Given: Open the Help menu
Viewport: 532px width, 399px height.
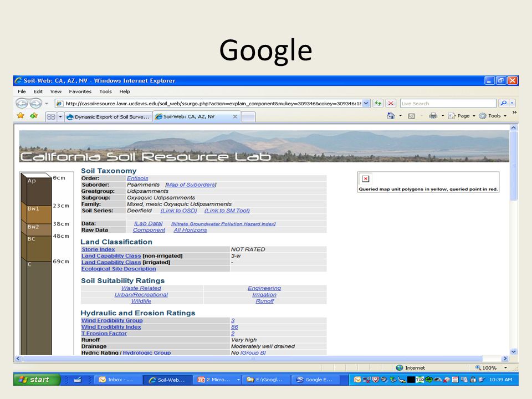Looking at the screenshot, I should (x=125, y=91).
